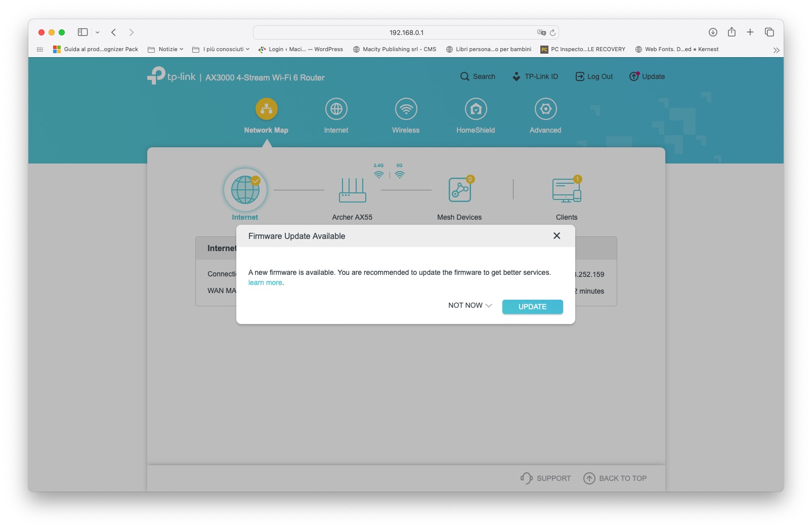
Task: Select the Clients devices icon
Action: pyautogui.click(x=567, y=190)
